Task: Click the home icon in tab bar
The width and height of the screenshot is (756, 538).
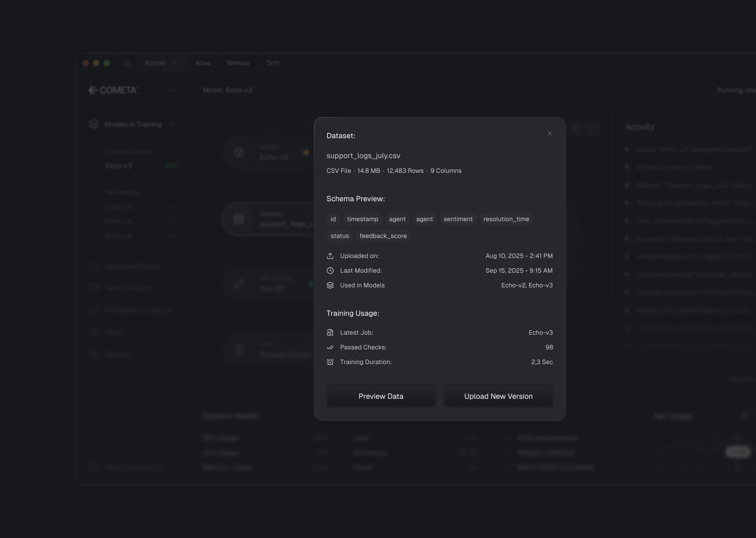Action: pos(127,63)
